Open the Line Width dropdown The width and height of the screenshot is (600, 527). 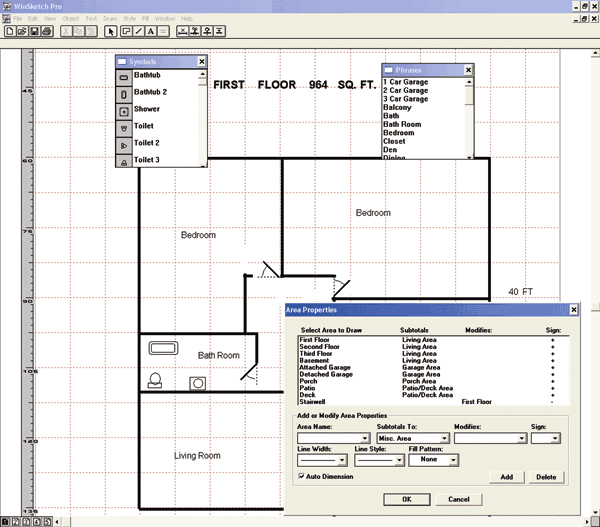click(x=342, y=460)
